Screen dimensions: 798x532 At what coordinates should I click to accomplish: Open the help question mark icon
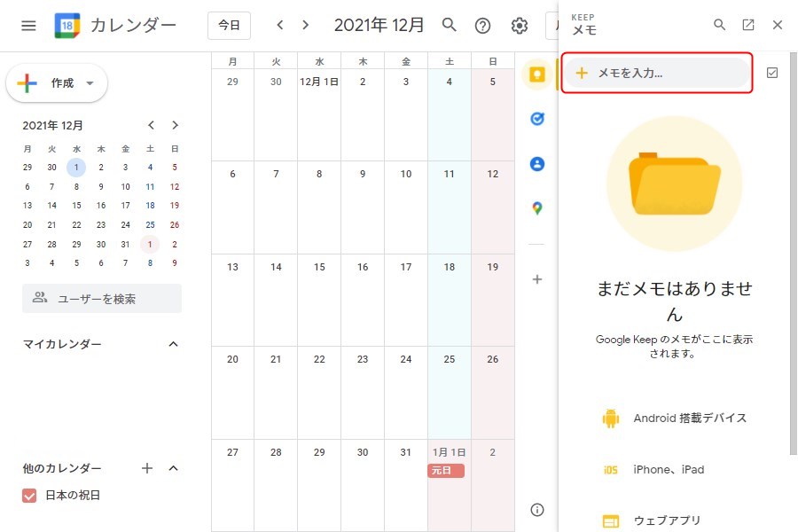[x=482, y=26]
